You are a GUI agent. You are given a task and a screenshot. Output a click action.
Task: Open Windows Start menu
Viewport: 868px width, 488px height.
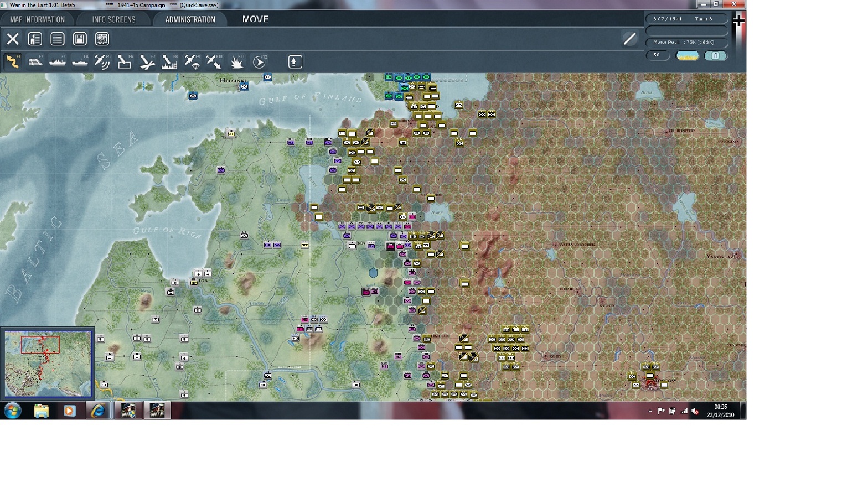(x=13, y=411)
